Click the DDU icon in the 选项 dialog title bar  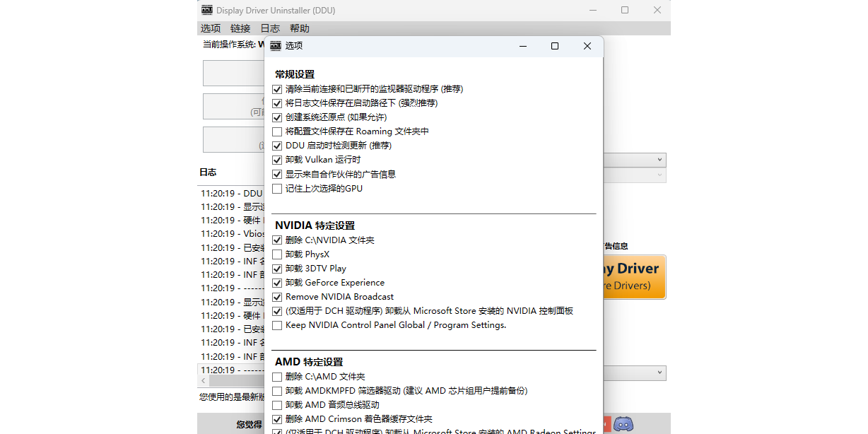tap(276, 46)
